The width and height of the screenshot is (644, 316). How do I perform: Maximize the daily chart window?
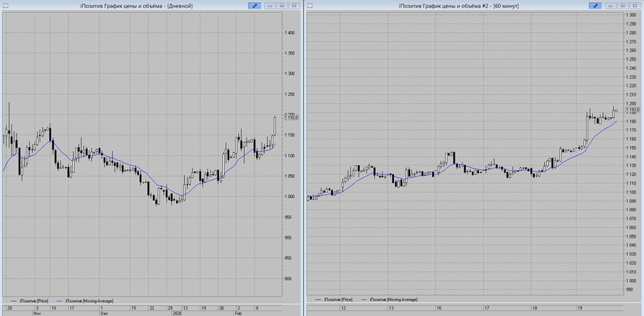click(x=282, y=5)
